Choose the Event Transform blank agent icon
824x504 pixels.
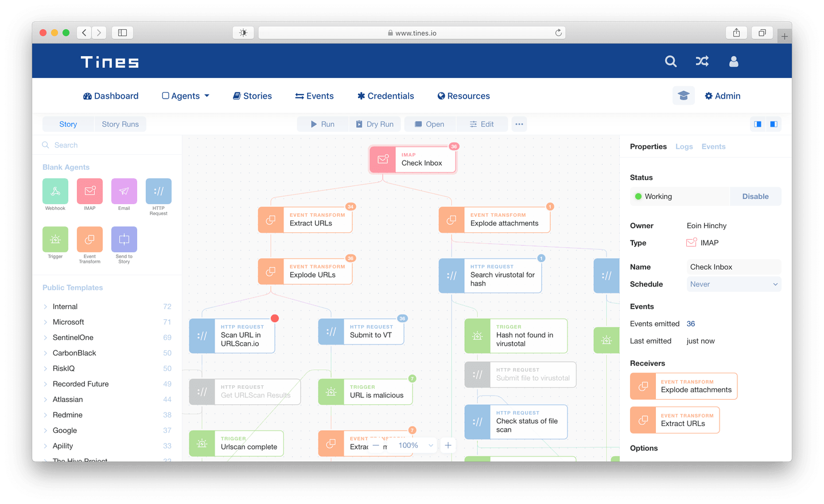click(90, 239)
